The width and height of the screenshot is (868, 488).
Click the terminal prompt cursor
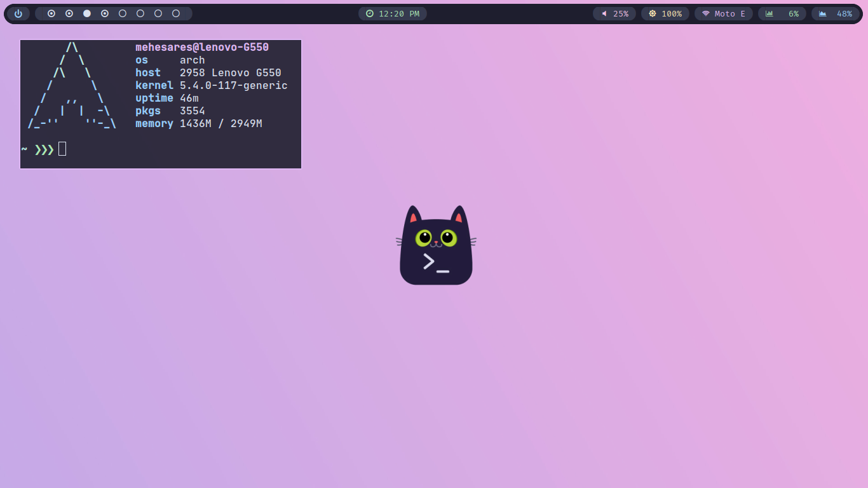pyautogui.click(x=62, y=149)
